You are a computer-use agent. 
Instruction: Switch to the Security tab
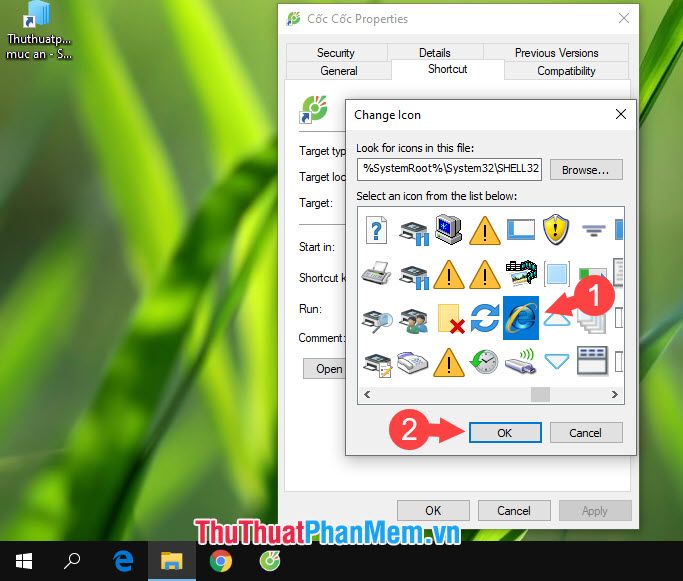click(x=336, y=53)
